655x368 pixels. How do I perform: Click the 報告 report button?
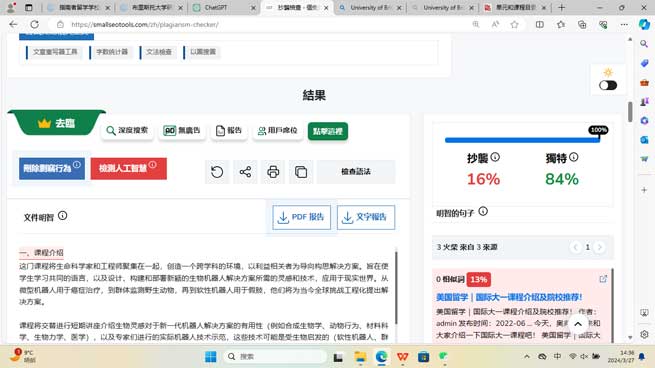tap(229, 131)
